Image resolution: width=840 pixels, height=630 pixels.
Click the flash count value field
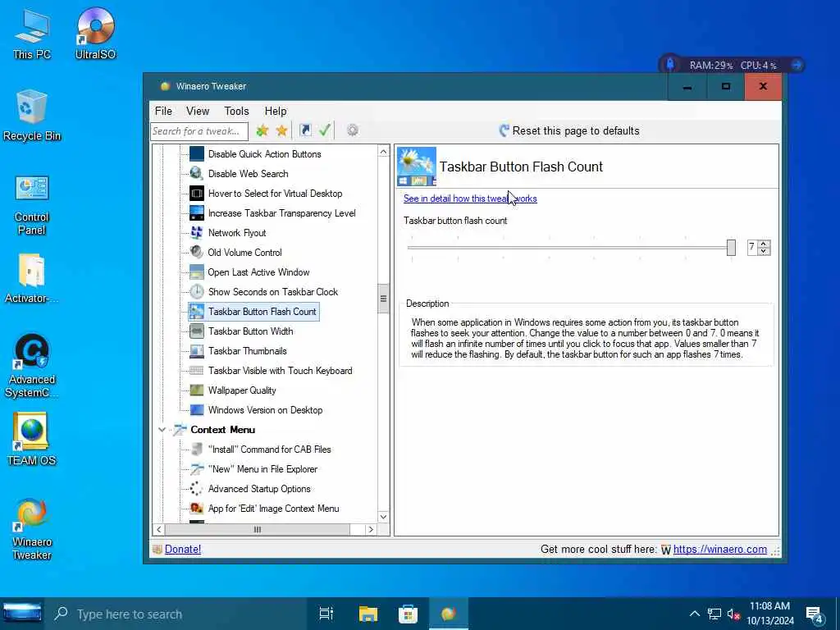753,248
